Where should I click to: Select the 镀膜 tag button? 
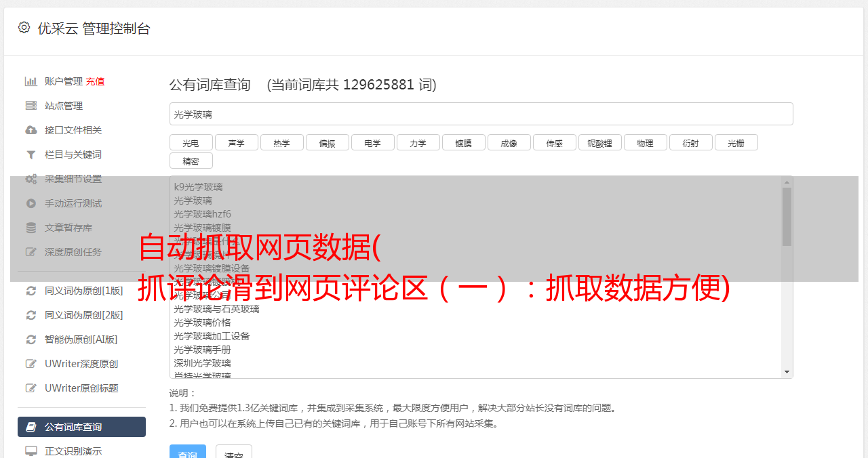(464, 142)
